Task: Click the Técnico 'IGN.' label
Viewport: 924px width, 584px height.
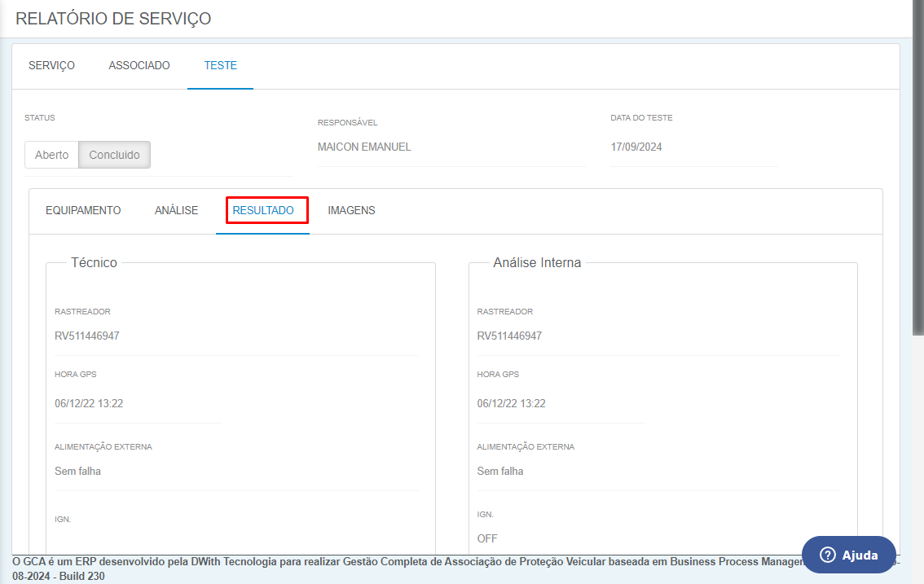Action: (x=63, y=519)
